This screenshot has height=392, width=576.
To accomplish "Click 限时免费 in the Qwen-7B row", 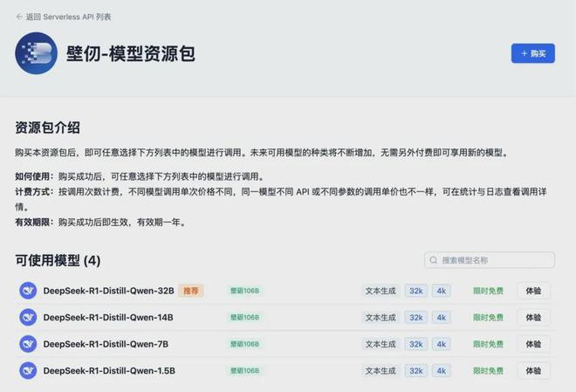I will pos(488,344).
